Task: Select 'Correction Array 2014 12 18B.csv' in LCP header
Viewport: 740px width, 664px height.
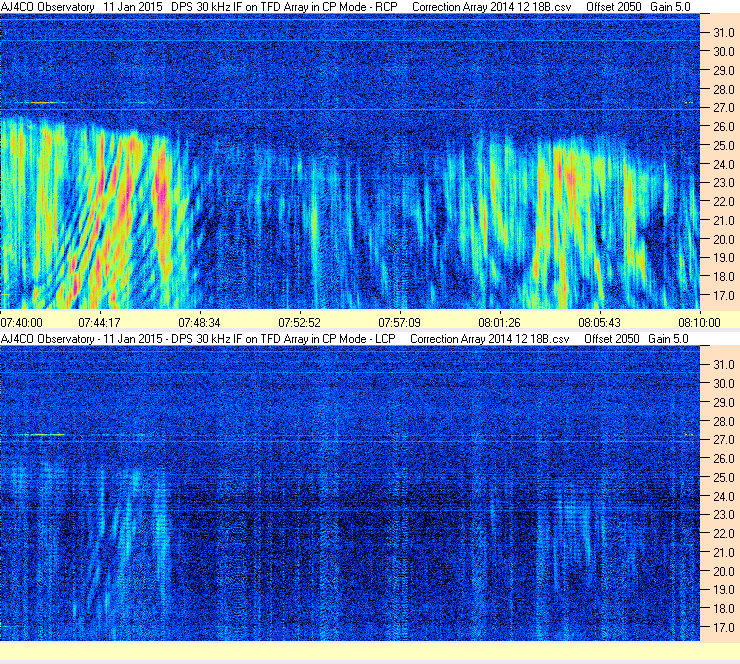Action: tap(489, 339)
